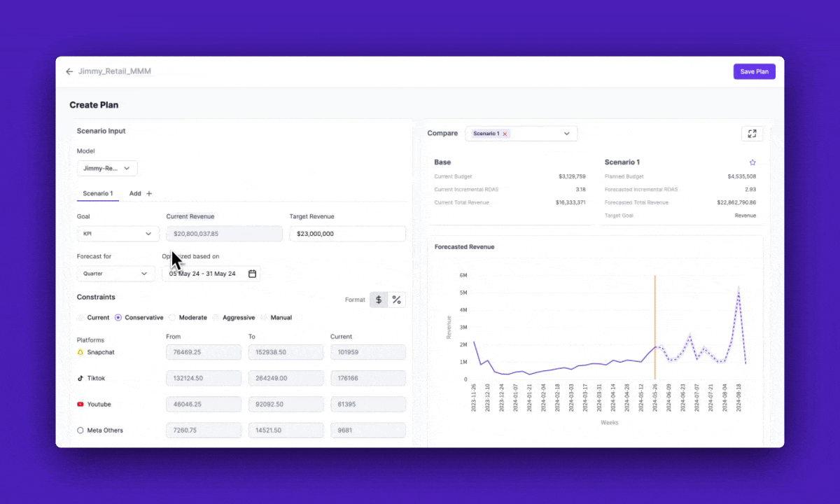Screen dimensions: 840x504
Task: Click Youtube From value 46046.25
Action: [x=204, y=405]
